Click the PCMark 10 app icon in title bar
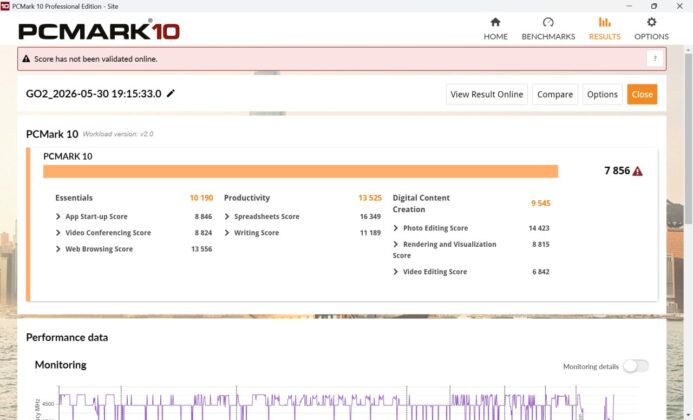Screen dimensions: 693x420 point(5,6)
